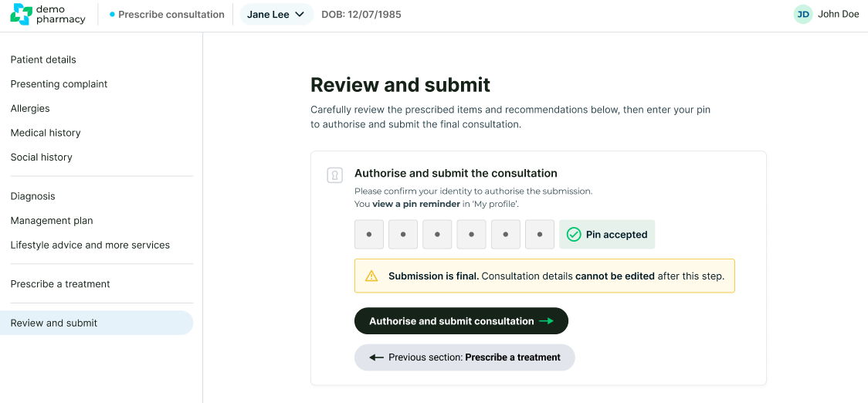This screenshot has width=868, height=403.
Task: Click Authorise and submit consultation button
Action: click(x=461, y=321)
